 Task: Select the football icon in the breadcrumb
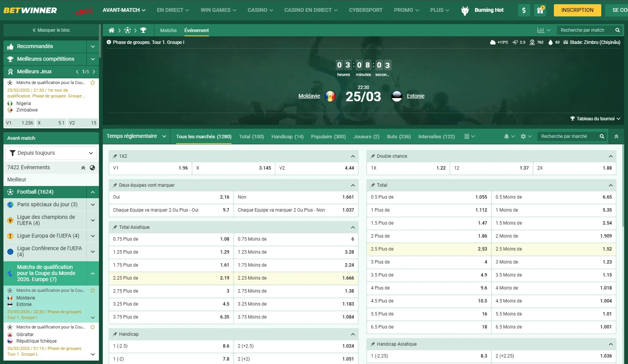tap(128, 30)
